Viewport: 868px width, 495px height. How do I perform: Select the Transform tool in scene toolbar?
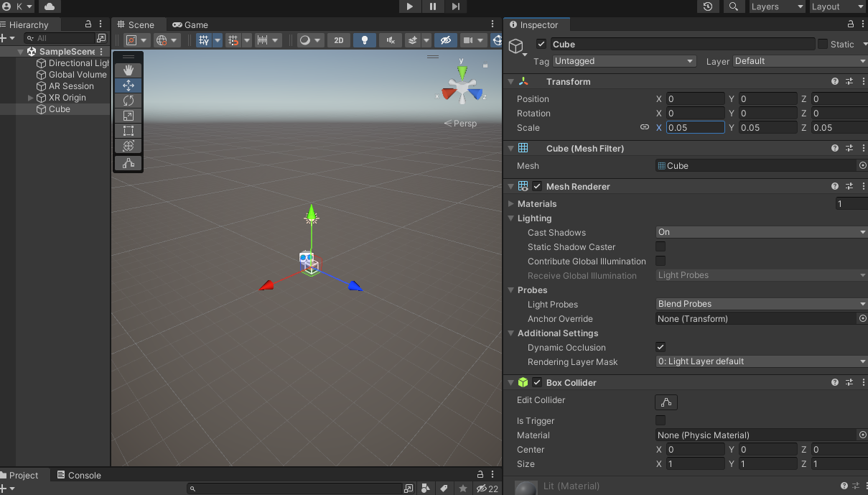pos(129,146)
